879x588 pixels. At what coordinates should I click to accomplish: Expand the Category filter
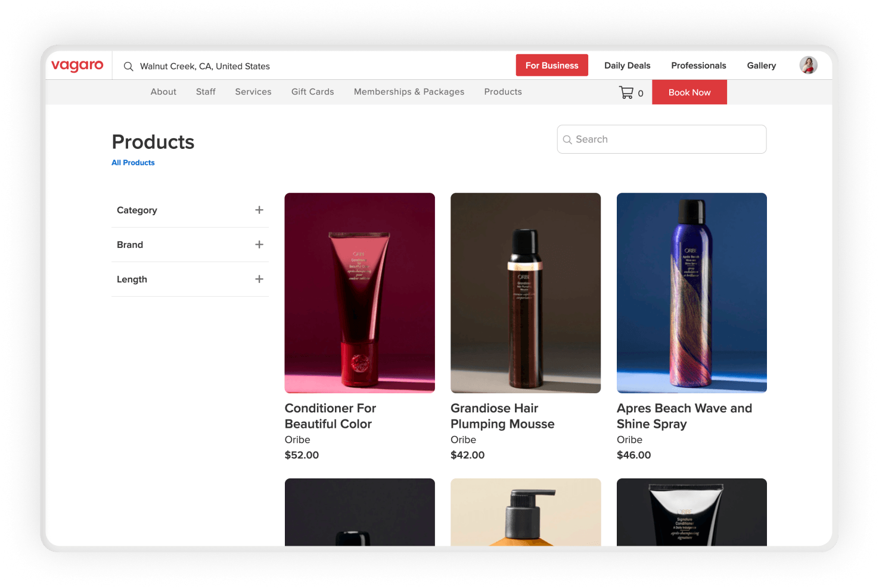[x=259, y=210]
